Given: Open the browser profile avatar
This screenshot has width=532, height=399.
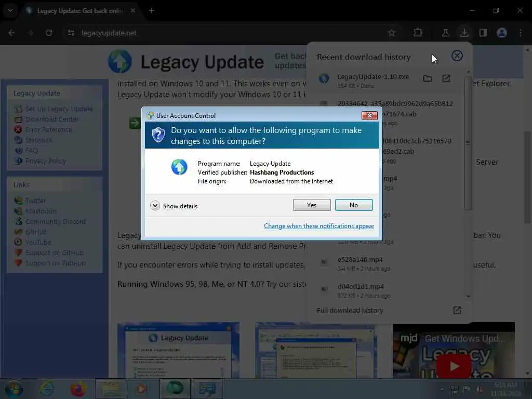Looking at the screenshot, I should coord(502,33).
